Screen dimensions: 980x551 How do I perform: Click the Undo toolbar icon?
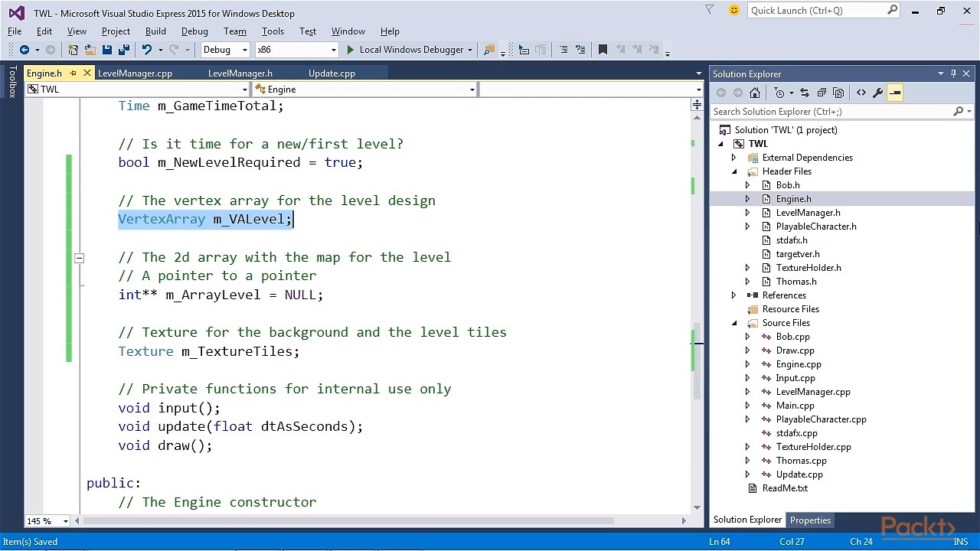146,50
